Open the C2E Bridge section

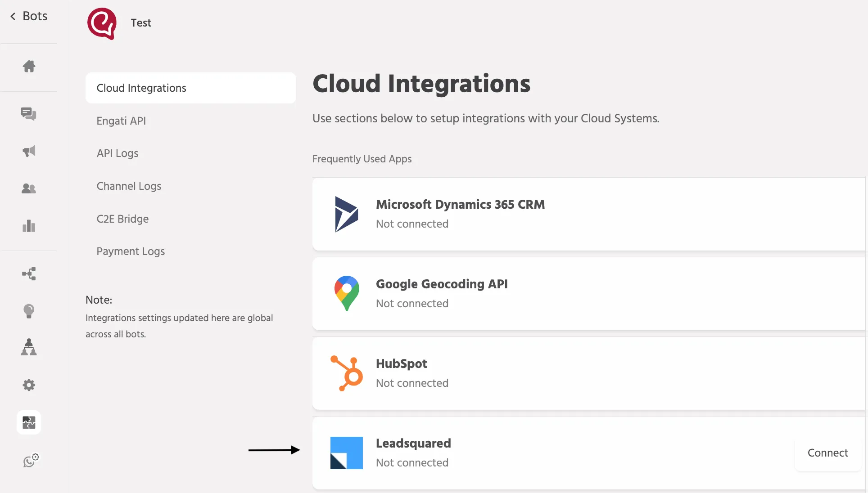122,219
